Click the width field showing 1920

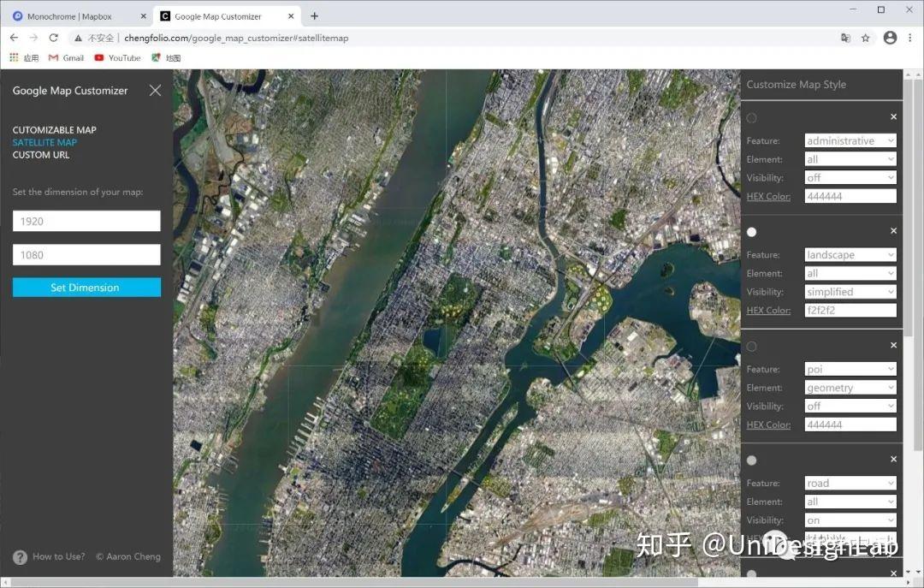coord(86,221)
